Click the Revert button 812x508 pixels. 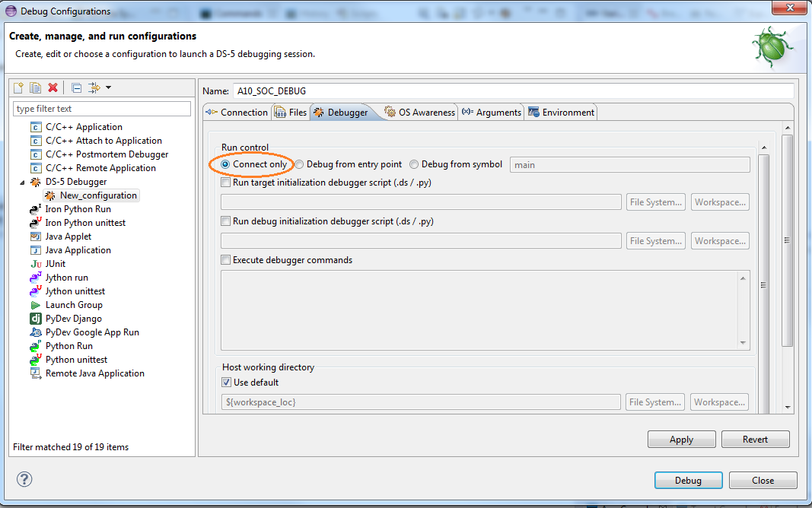tap(755, 440)
